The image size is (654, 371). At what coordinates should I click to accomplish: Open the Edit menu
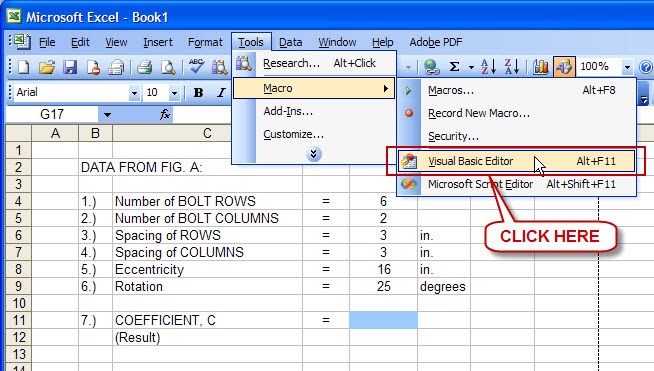80,42
